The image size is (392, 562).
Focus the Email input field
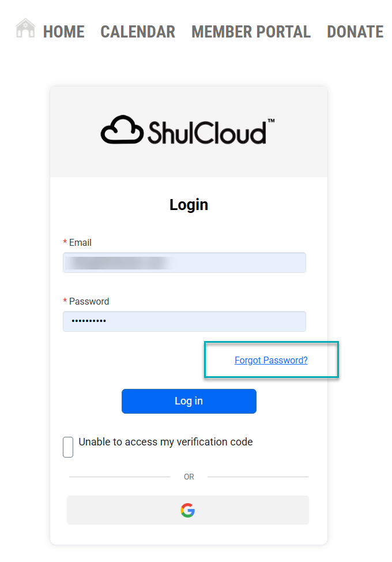click(184, 263)
